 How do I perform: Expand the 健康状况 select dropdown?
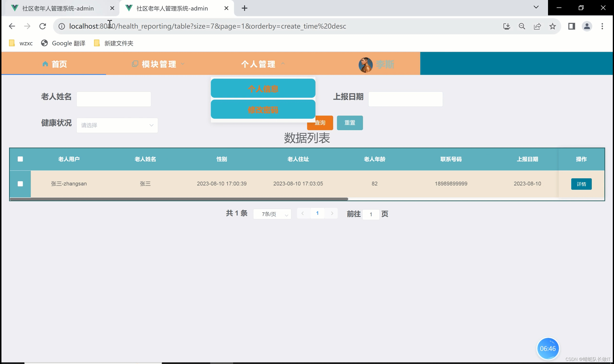pos(117,125)
